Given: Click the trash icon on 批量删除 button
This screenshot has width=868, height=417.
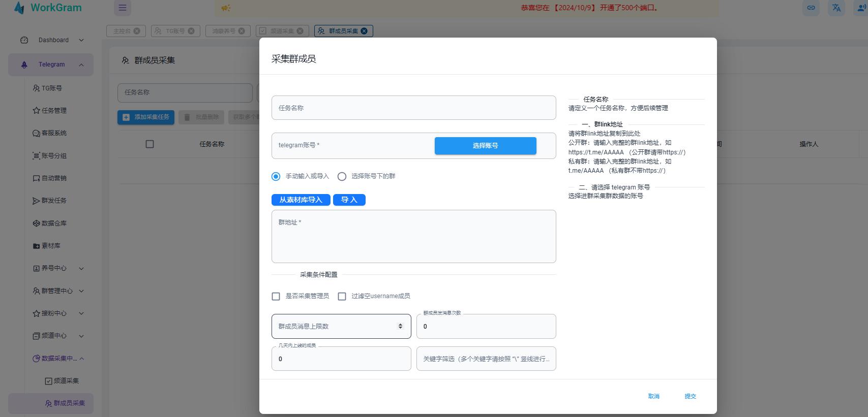Looking at the screenshot, I should tap(187, 117).
